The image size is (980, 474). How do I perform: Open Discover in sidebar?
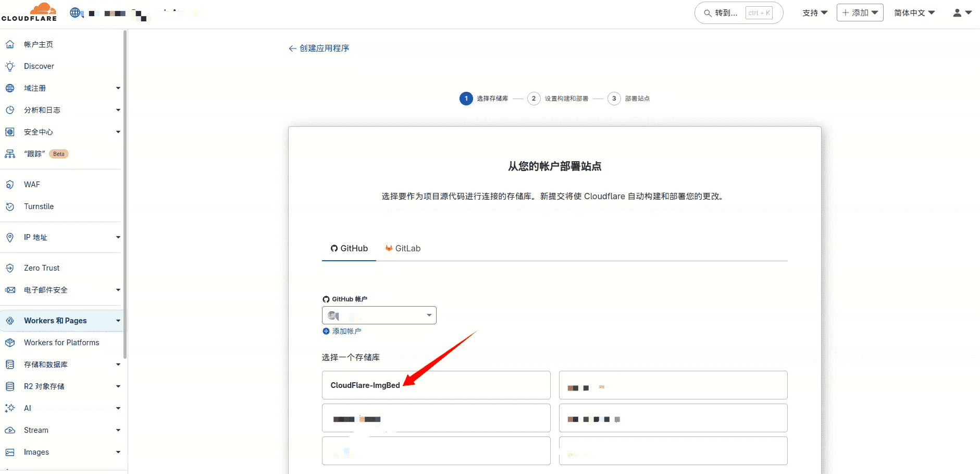(x=39, y=66)
